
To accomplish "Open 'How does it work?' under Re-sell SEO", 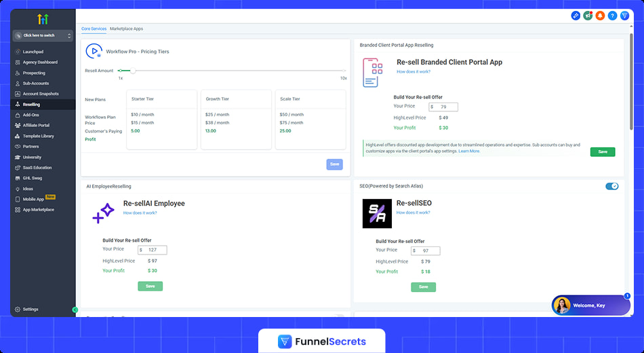I will pos(413,212).
